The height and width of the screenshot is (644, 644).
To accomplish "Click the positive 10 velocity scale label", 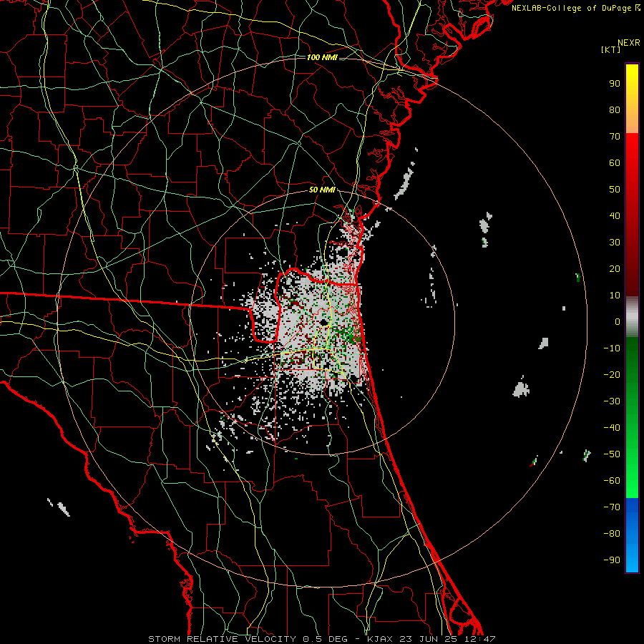I will [615, 296].
